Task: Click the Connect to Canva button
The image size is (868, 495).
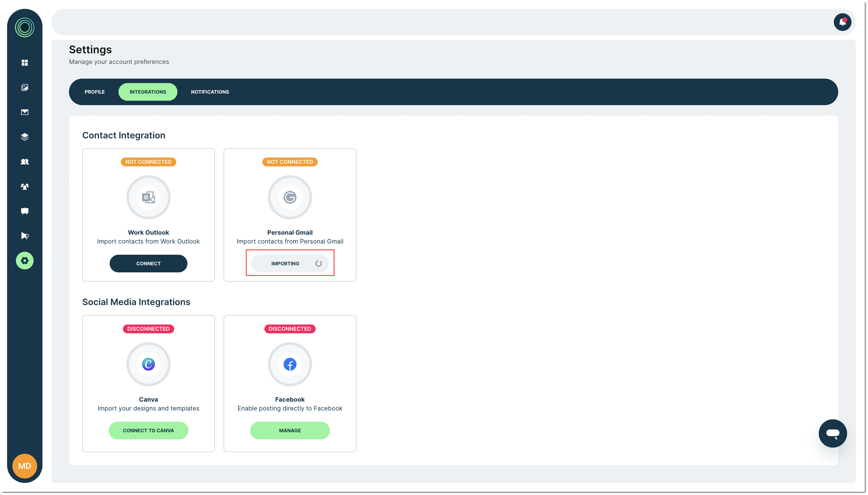Action: pos(148,431)
